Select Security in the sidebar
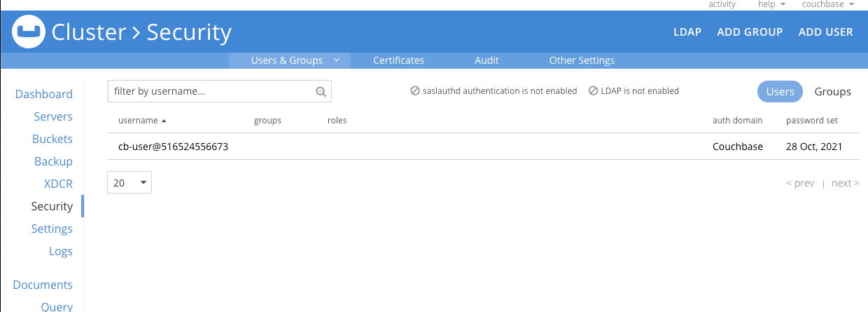 point(52,206)
